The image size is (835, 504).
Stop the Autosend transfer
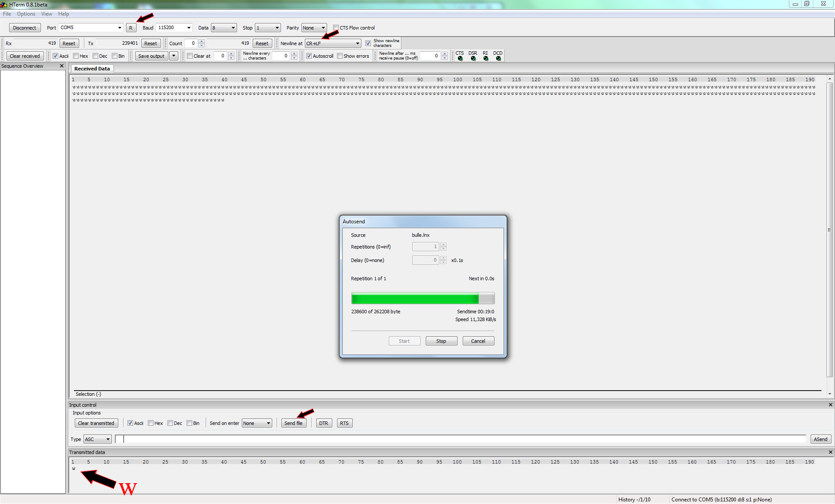pyautogui.click(x=441, y=341)
